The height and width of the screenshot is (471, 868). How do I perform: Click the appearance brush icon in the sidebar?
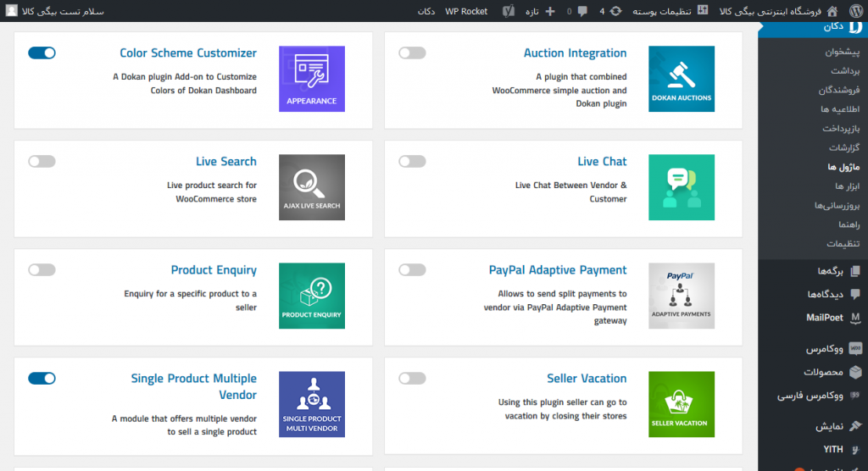855,425
